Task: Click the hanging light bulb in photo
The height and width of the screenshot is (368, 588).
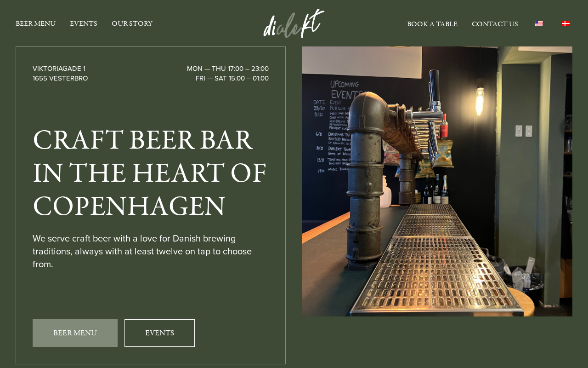Action: point(481,100)
